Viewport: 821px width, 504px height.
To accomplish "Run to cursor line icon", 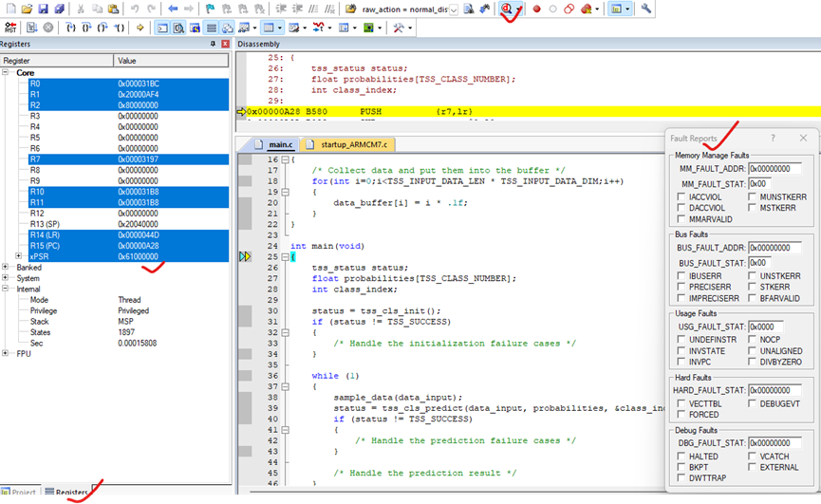I will tap(120, 28).
